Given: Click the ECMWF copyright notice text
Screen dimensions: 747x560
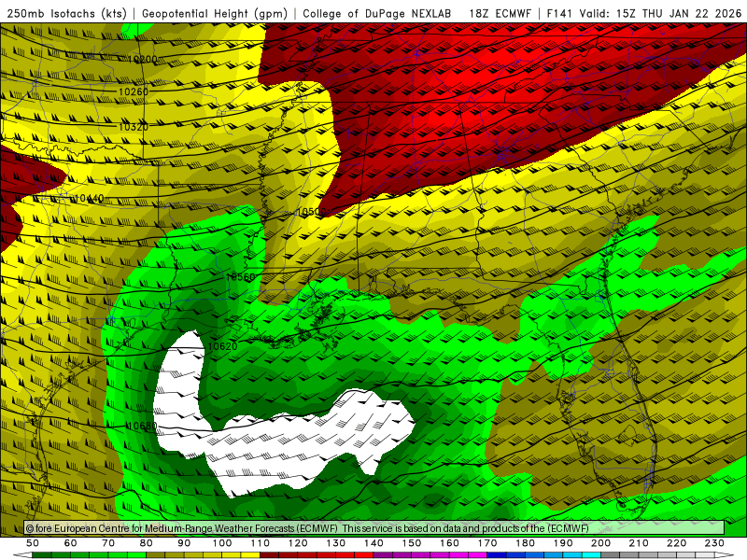Looking at the screenshot, I should click(x=307, y=528).
